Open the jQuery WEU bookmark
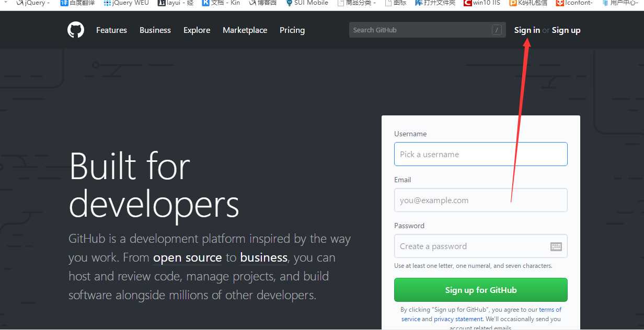Viewport: 644px width, 330px height. (126, 3)
